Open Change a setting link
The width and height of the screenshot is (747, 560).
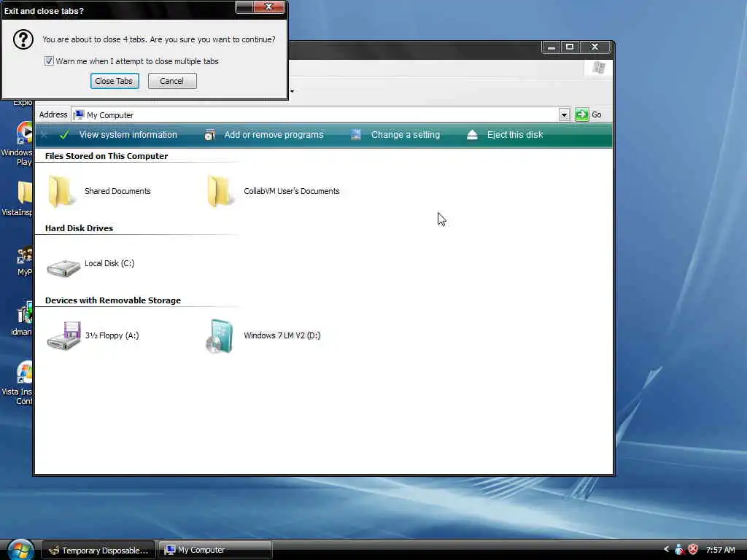(406, 135)
